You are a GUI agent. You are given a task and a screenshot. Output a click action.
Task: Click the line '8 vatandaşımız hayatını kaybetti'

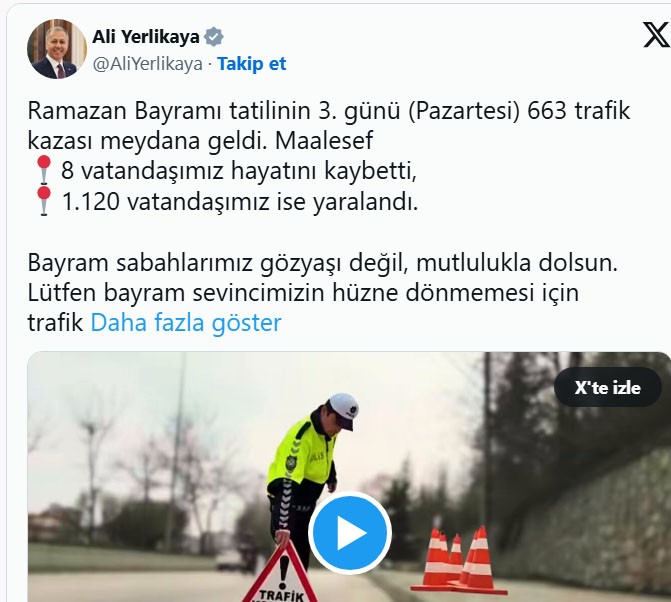click(x=239, y=171)
